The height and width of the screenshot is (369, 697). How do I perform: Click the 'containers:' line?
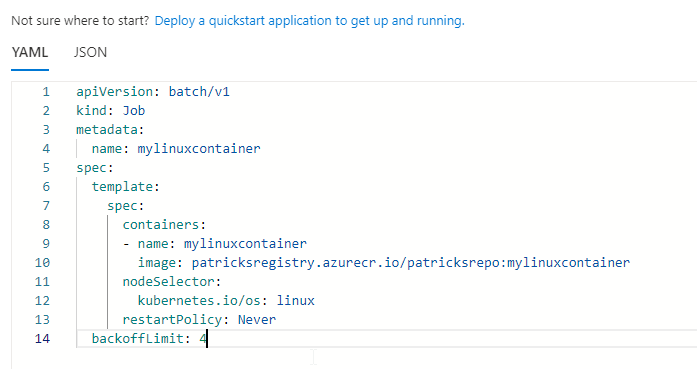[164, 225]
